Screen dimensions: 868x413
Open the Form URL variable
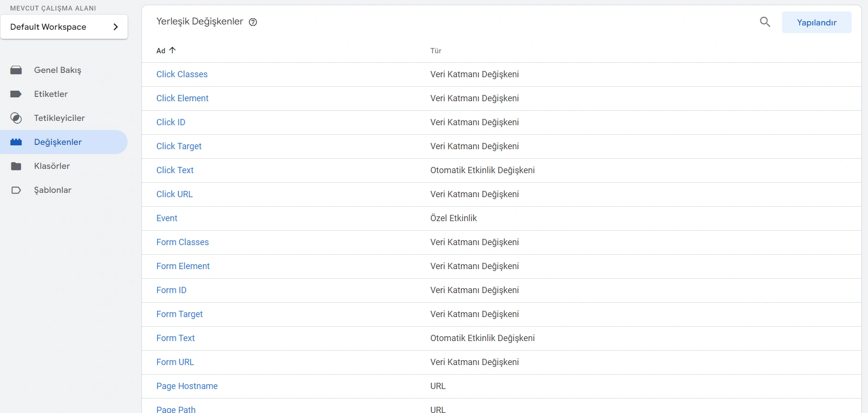pyautogui.click(x=175, y=362)
